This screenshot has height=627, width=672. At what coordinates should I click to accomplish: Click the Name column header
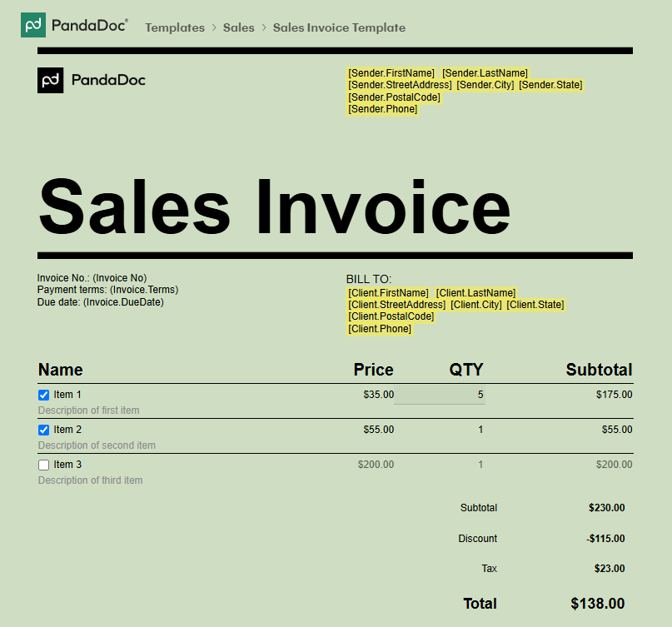click(x=61, y=370)
